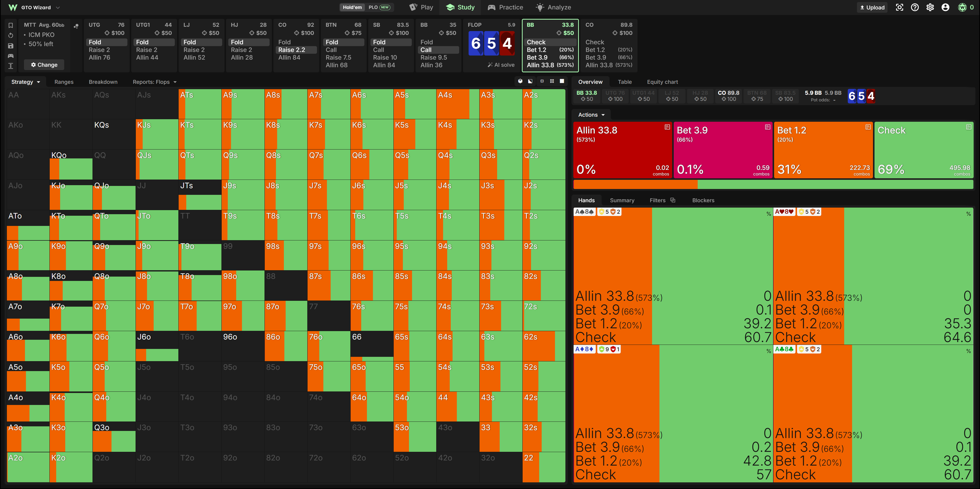Click the three-dots icon beside MTT Avg. 60bb
The width and height of the screenshot is (980, 489).
pos(76,26)
